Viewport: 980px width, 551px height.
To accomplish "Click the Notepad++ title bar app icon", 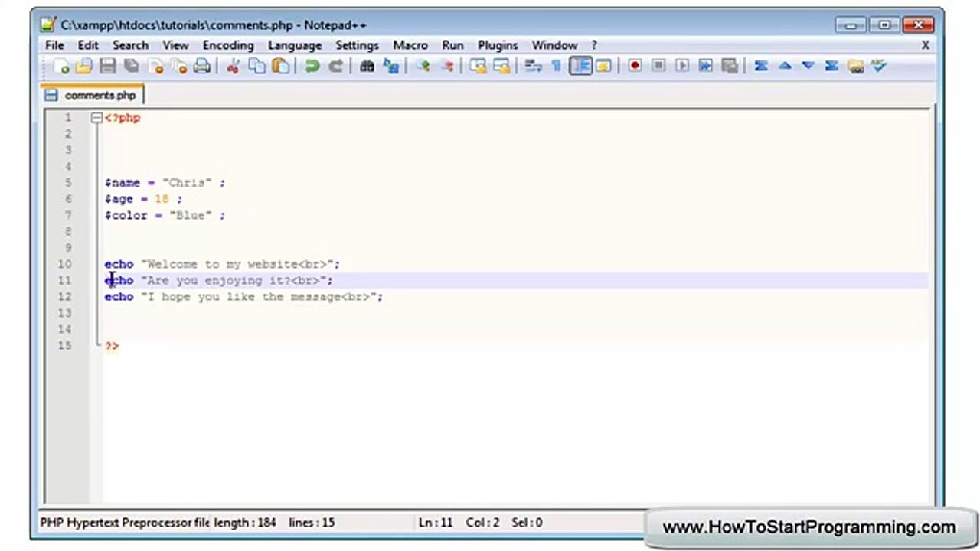I will pyautogui.click(x=48, y=24).
